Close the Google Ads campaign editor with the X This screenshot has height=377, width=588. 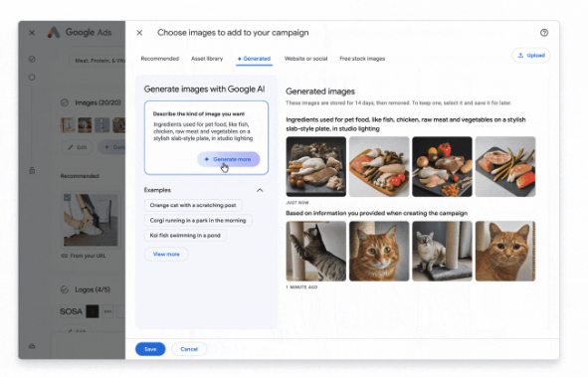click(x=32, y=33)
